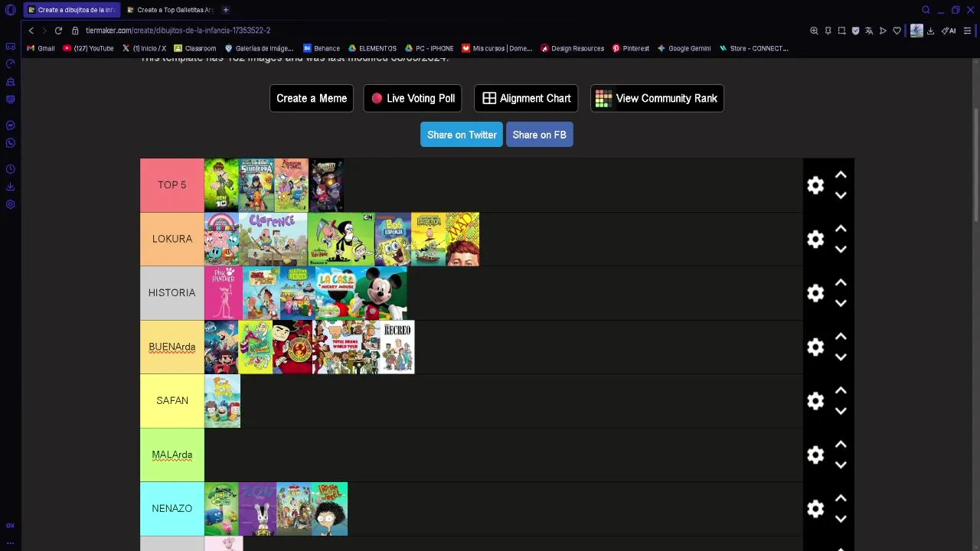Open the Alignment Chart view
Viewport: 980px width, 551px height.
[x=527, y=98]
